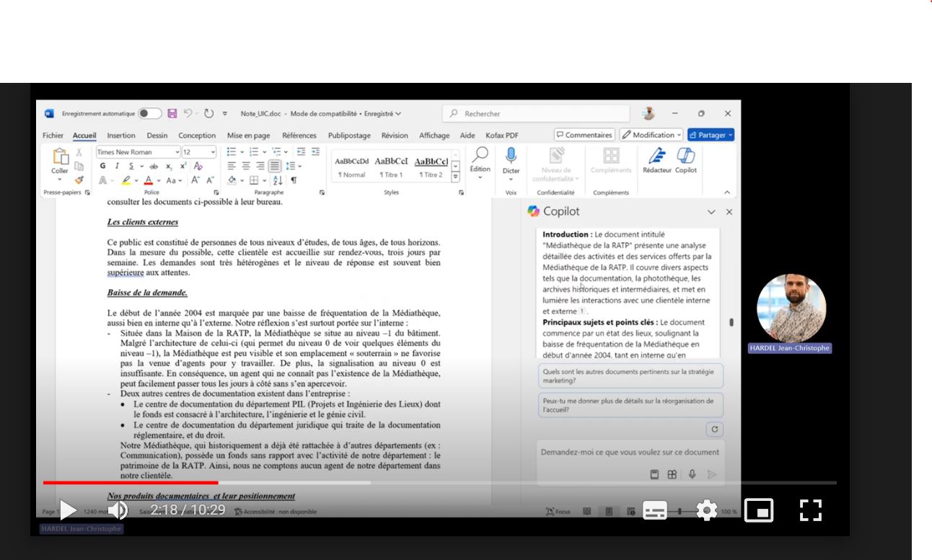Click the Borders grid icon
The image size is (932, 560).
(x=254, y=180)
